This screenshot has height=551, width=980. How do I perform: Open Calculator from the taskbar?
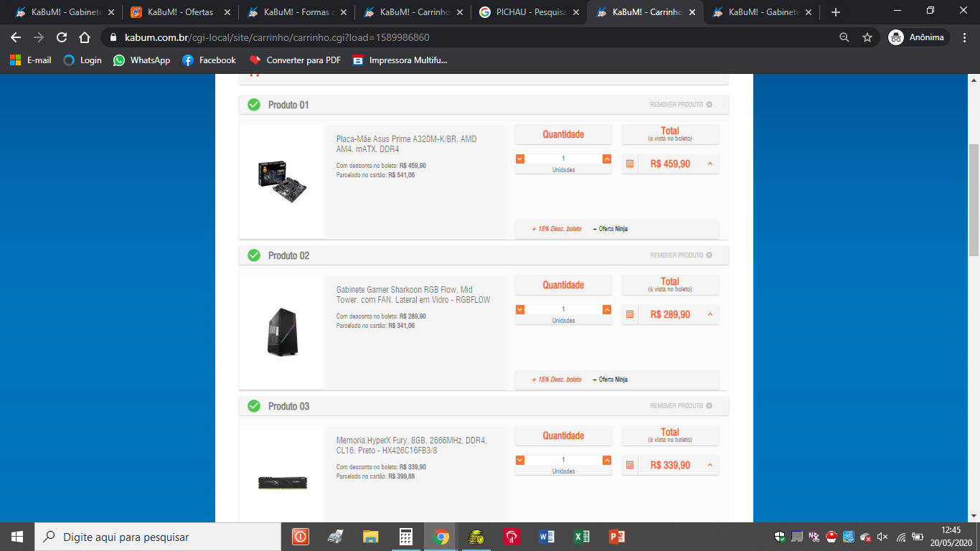[406, 537]
